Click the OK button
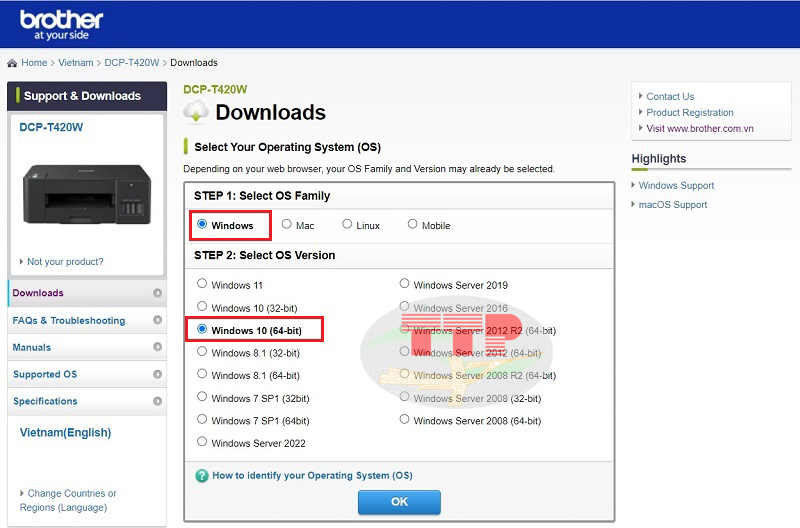The height and width of the screenshot is (528, 800). pyautogui.click(x=399, y=502)
